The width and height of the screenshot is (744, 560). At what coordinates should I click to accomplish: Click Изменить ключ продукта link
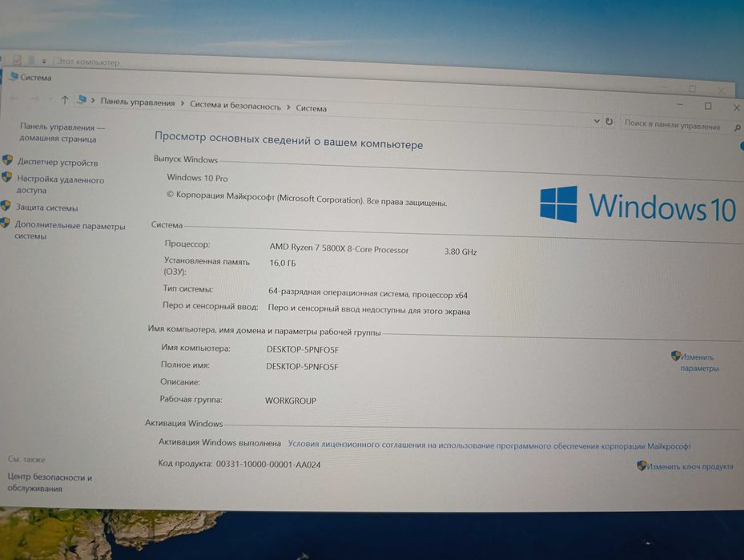(690, 466)
